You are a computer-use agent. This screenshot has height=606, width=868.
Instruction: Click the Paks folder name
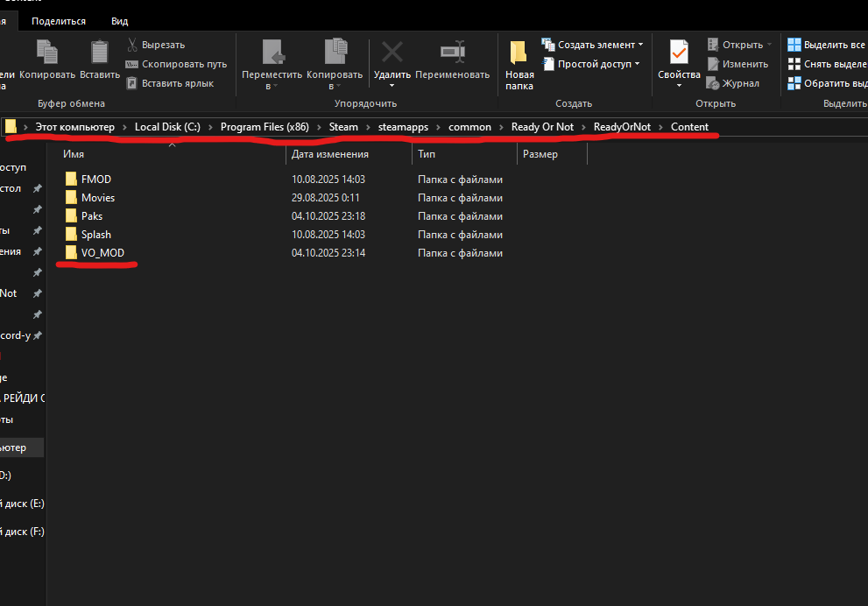[x=92, y=215]
